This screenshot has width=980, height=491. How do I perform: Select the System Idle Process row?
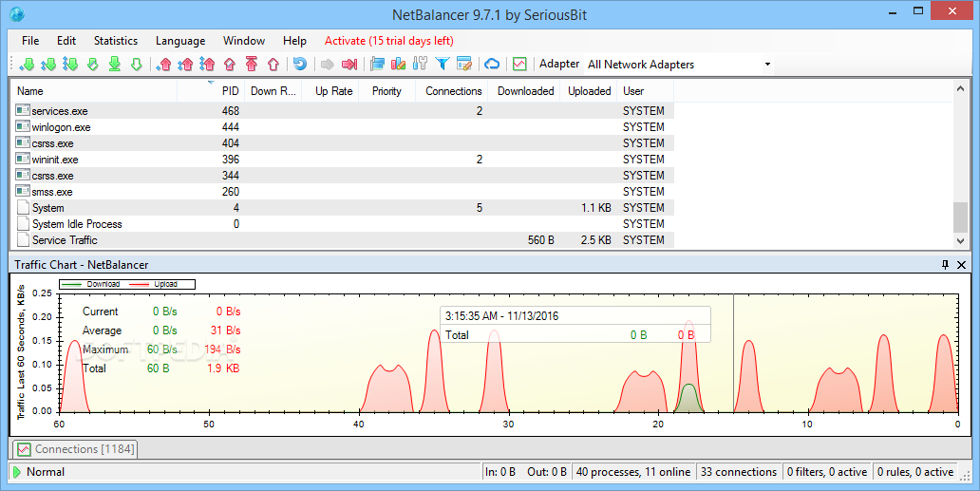tap(343, 223)
